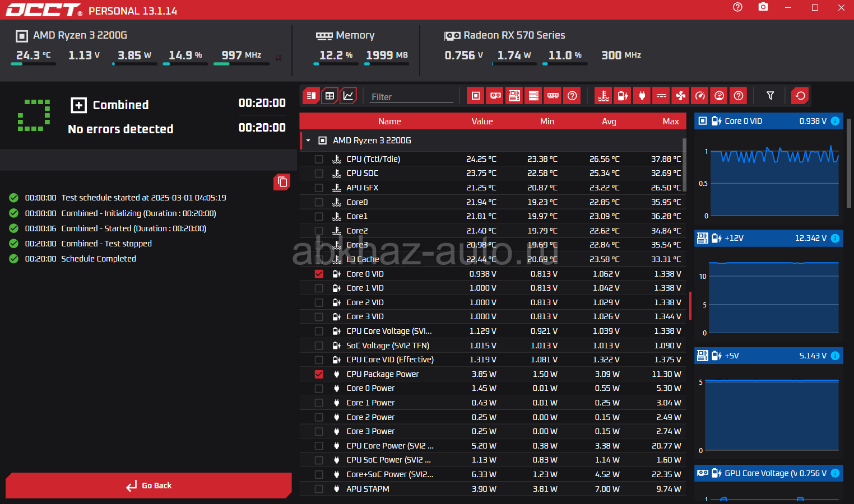Toggle the power sensor filter icon

tap(642, 96)
